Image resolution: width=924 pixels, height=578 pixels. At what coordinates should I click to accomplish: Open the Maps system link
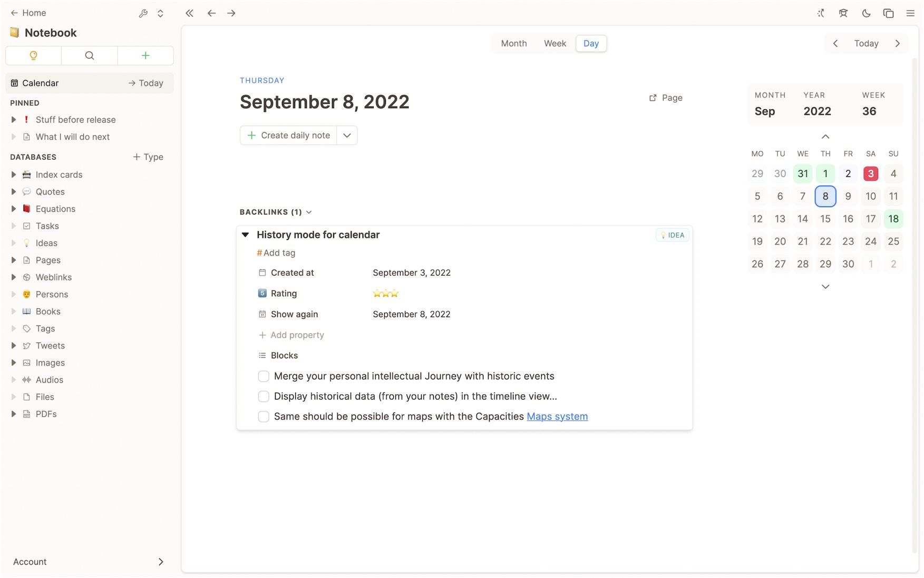point(557,416)
